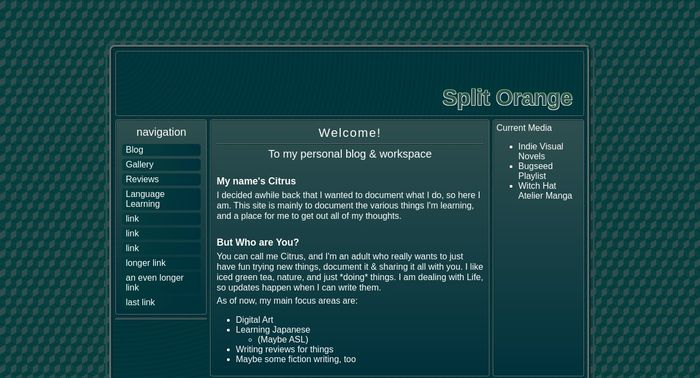Screen dimensions: 700x378
Task: Click the 'But Who are You?' heading
Action: point(258,242)
